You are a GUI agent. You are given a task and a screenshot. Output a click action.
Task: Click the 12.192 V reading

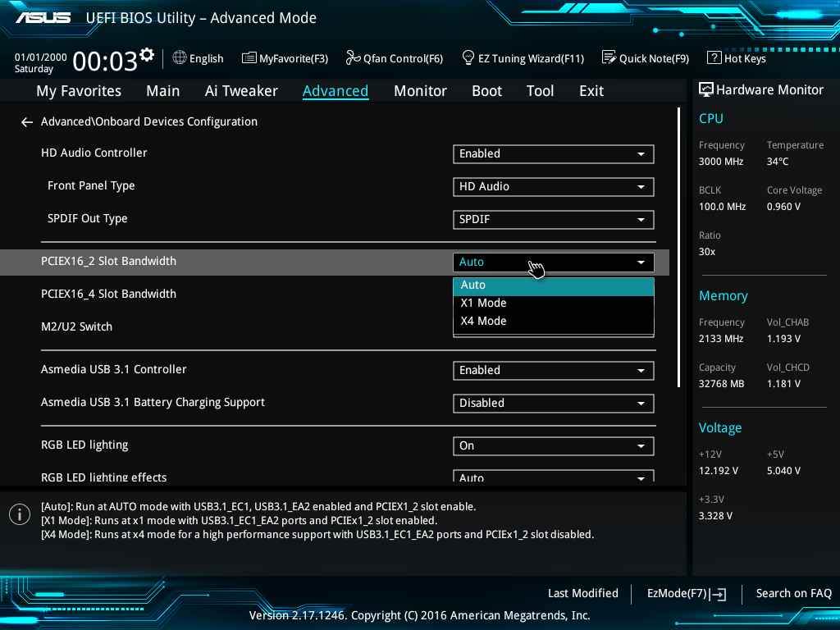click(718, 470)
